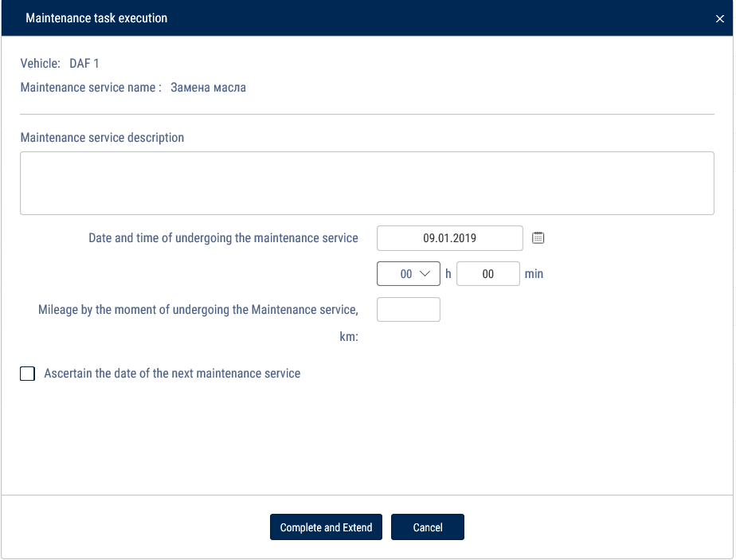Select the date field showing 09.01.2019
Viewport: 736px width, 560px height.
[450, 238]
